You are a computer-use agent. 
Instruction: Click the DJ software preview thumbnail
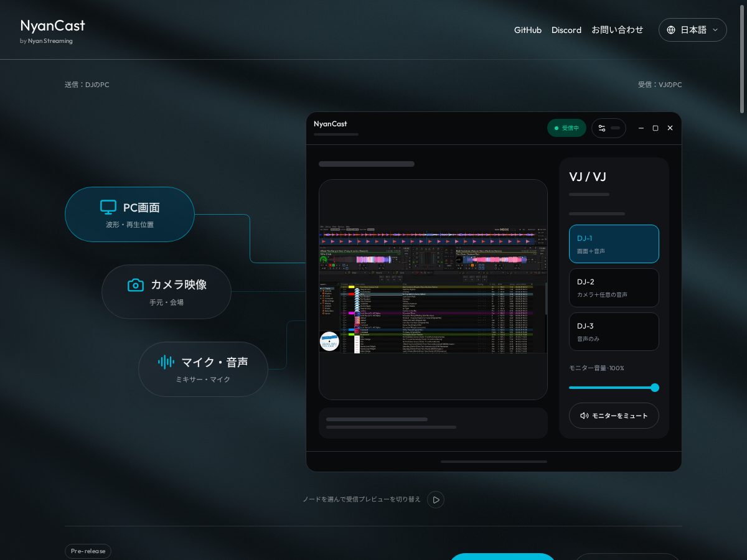tap(433, 289)
